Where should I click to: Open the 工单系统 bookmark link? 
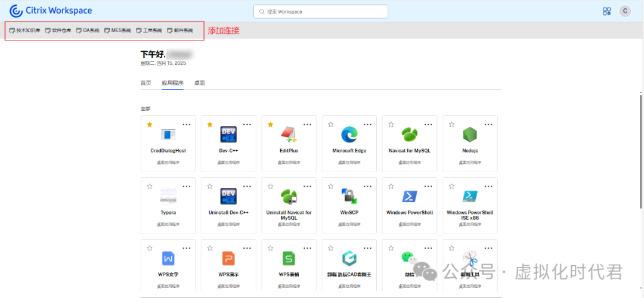149,30
